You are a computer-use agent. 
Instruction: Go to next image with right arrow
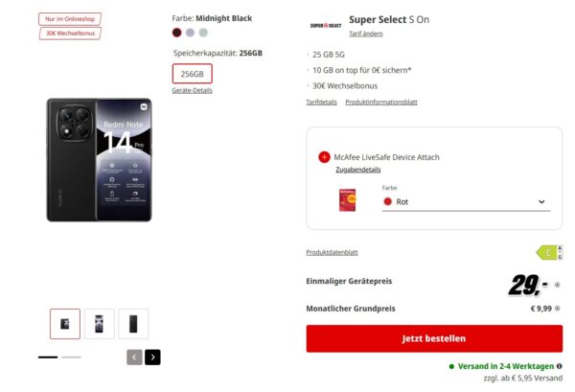[152, 357]
